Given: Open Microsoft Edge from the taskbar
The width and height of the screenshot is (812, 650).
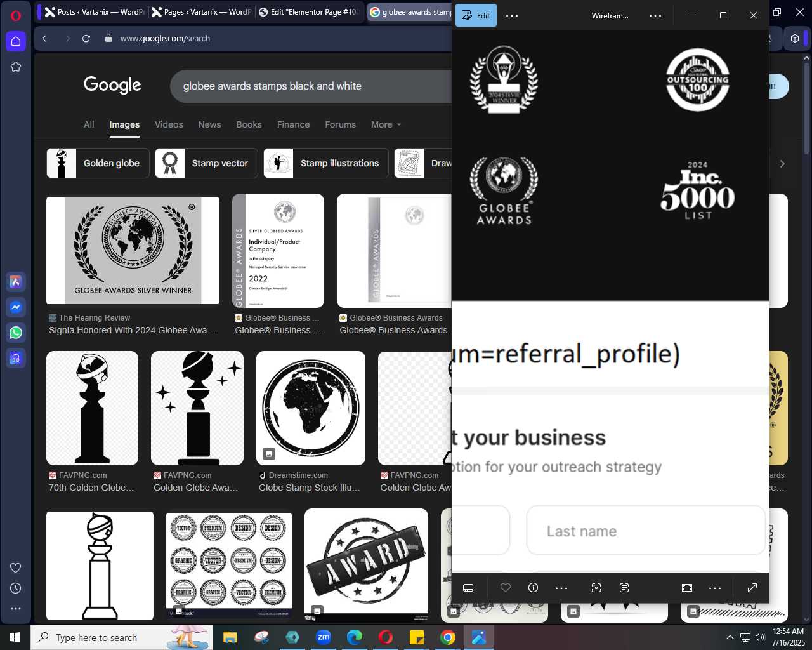Looking at the screenshot, I should (x=355, y=637).
